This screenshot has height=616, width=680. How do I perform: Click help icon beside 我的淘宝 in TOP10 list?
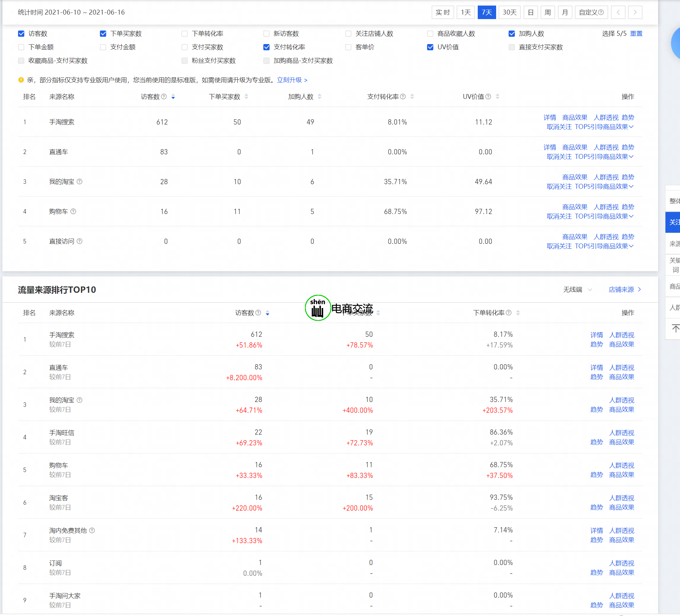(x=79, y=400)
